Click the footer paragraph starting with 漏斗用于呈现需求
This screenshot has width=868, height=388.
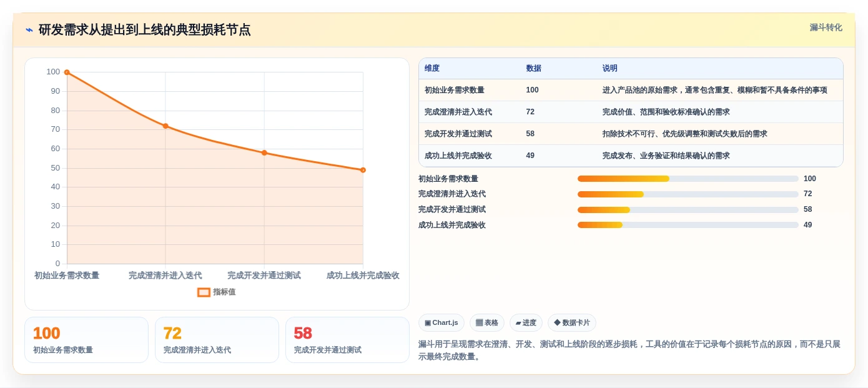[x=629, y=351]
